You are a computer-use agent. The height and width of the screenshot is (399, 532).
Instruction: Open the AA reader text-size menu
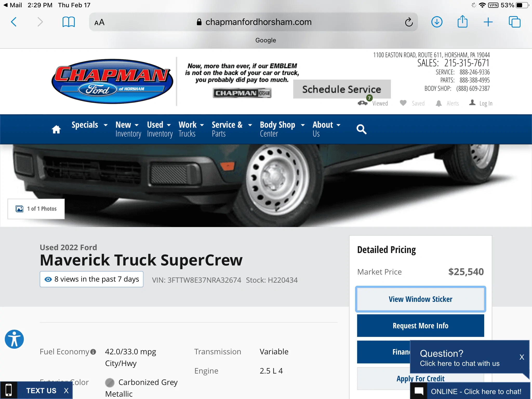point(99,22)
